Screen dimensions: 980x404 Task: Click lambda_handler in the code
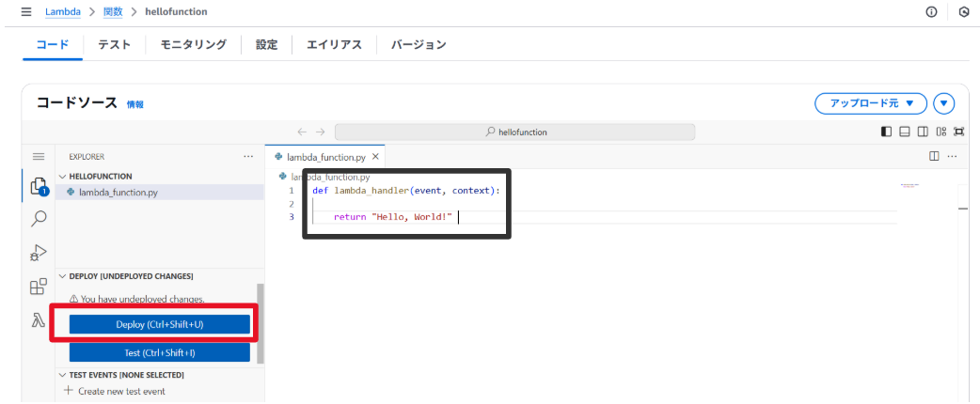point(371,191)
